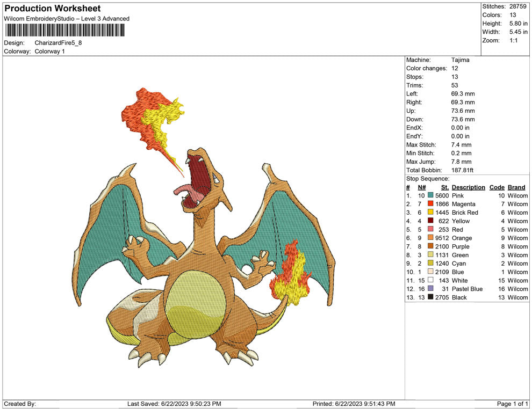This screenshot has height=409, width=532.
Task: Click the Charizard embroidery design preview
Action: coord(205,228)
